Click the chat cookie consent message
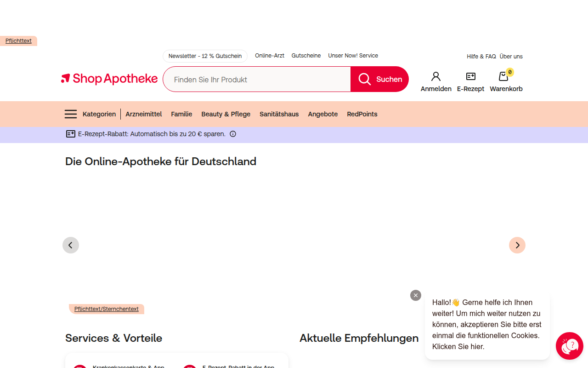This screenshot has width=588, height=368. click(487, 325)
